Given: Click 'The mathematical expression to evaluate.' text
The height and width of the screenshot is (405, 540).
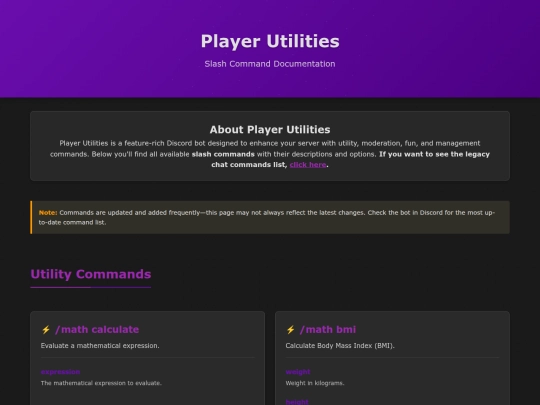Looking at the screenshot, I should click(101, 383).
